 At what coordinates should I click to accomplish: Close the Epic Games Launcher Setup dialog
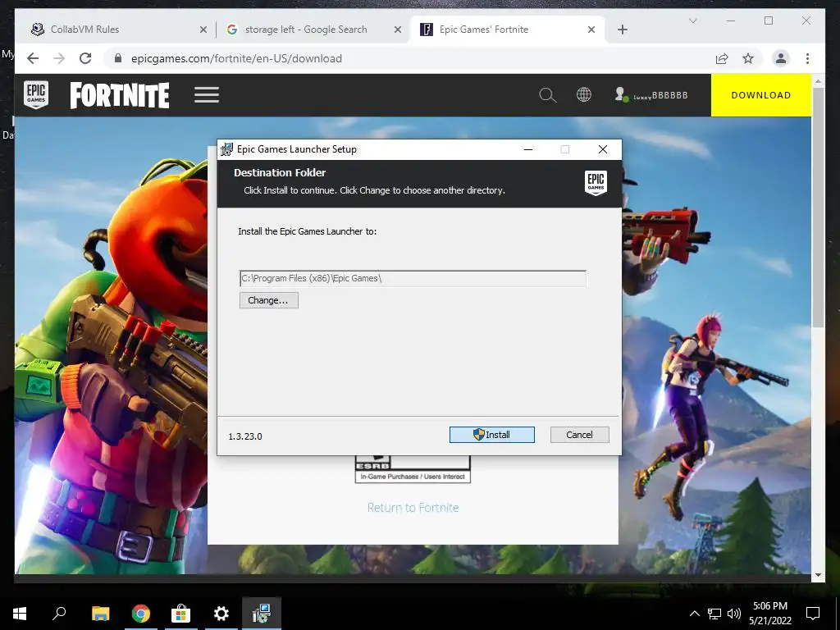click(x=603, y=149)
